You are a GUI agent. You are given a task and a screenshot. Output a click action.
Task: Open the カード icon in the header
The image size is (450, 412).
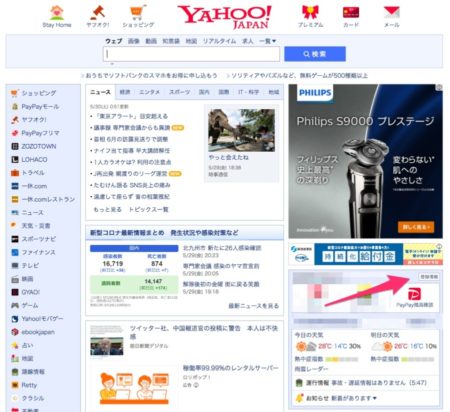pyautogui.click(x=351, y=13)
